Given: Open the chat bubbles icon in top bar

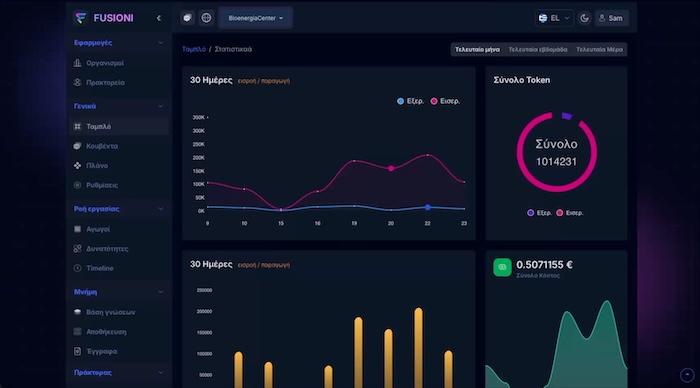Looking at the screenshot, I should [x=188, y=18].
